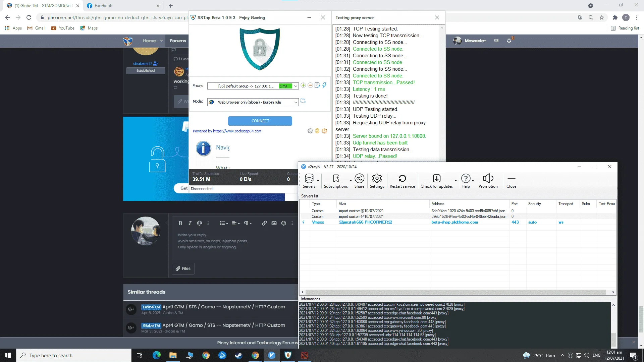This screenshot has height=362, width=644.
Task: Toggle bold in the forum reply editor
Action: pyautogui.click(x=180, y=223)
